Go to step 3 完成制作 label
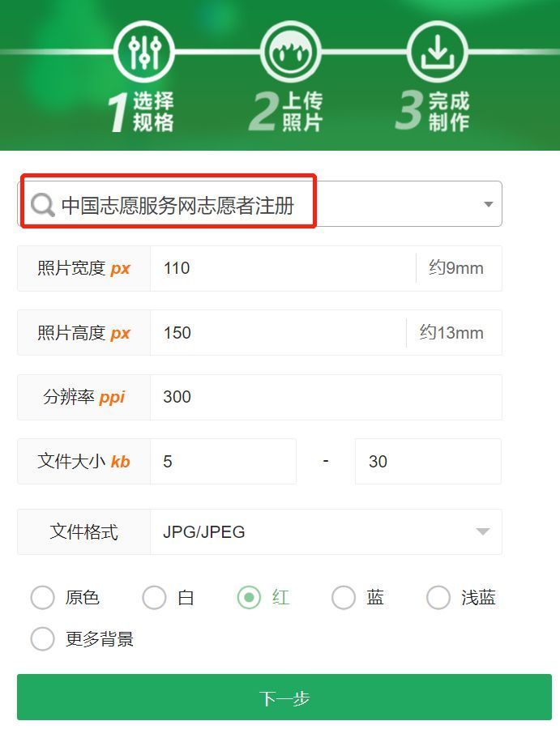The height and width of the screenshot is (738, 560). (433, 112)
